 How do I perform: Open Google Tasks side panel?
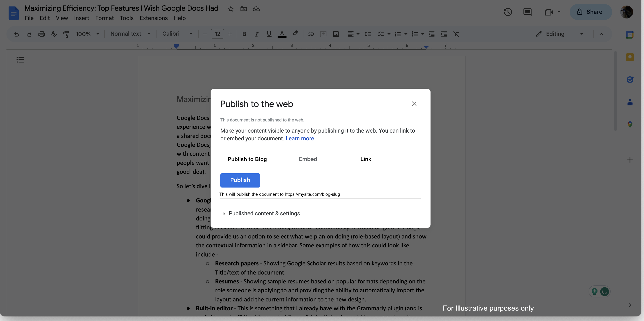pos(630,79)
